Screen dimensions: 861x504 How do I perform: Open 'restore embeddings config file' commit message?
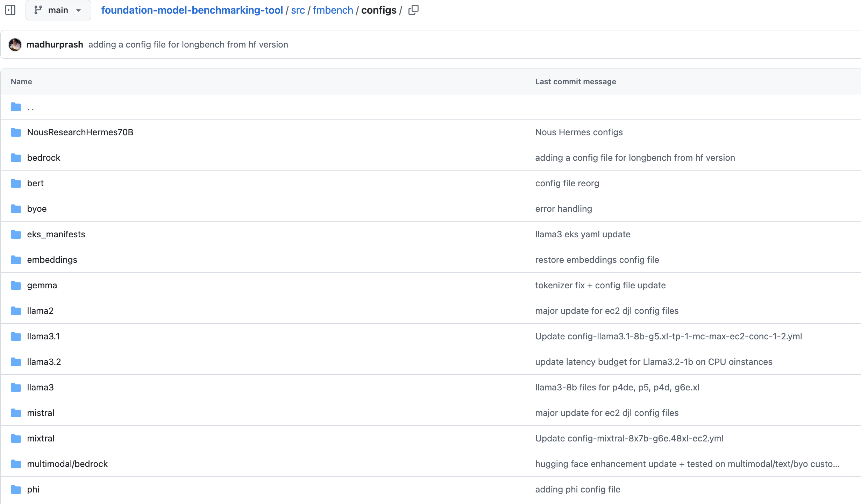pos(597,260)
